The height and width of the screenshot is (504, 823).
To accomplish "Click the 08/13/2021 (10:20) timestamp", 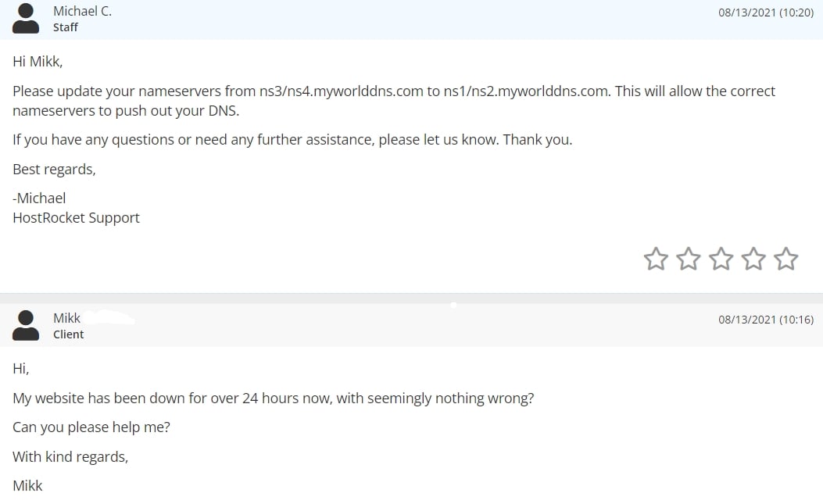I will coord(766,13).
